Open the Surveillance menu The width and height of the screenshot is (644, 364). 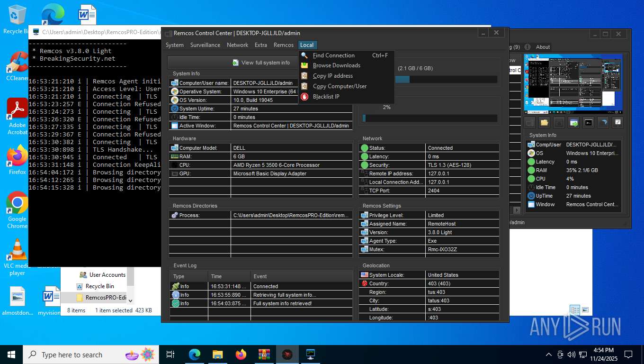[x=205, y=45]
